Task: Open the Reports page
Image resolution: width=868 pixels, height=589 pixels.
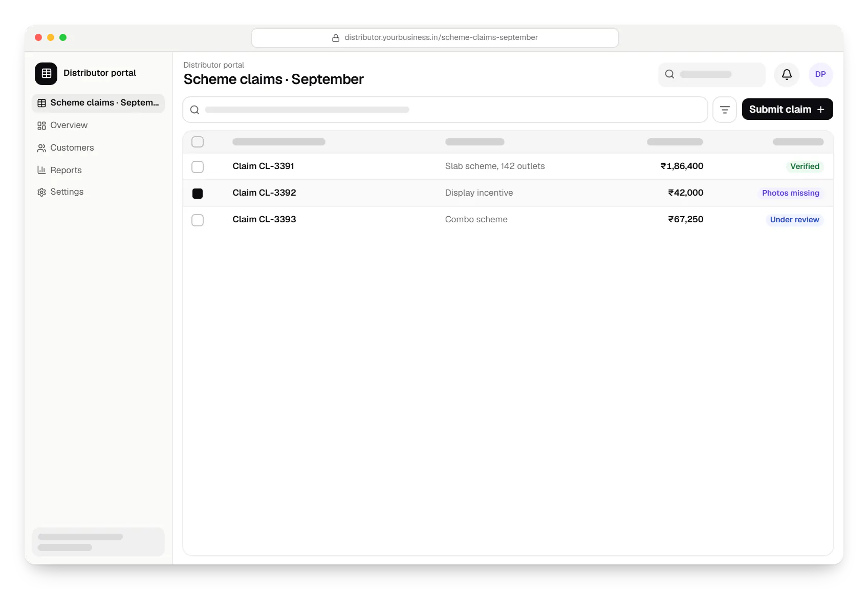Action: coord(66,170)
